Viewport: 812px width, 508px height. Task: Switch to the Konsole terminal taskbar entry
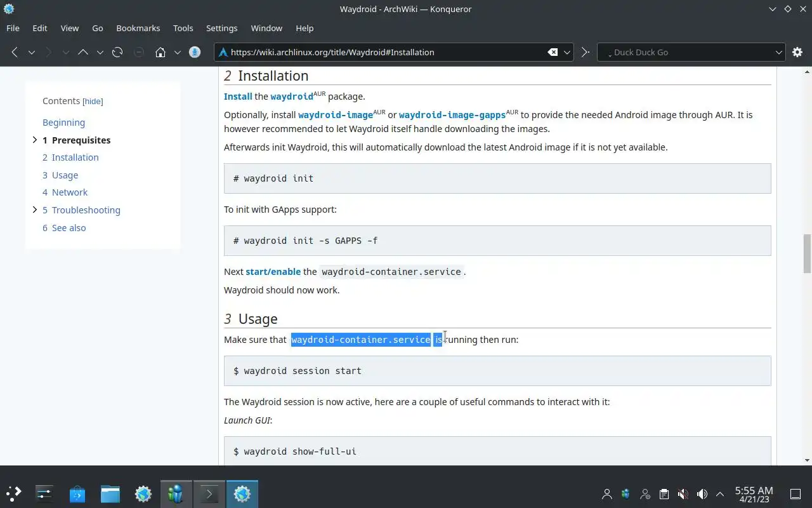[209, 493]
